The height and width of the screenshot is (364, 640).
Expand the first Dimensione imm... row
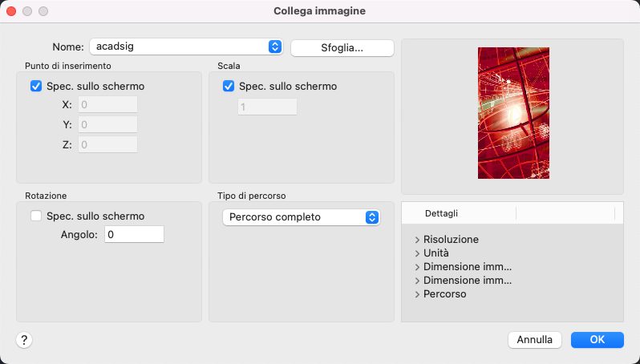[x=418, y=267]
